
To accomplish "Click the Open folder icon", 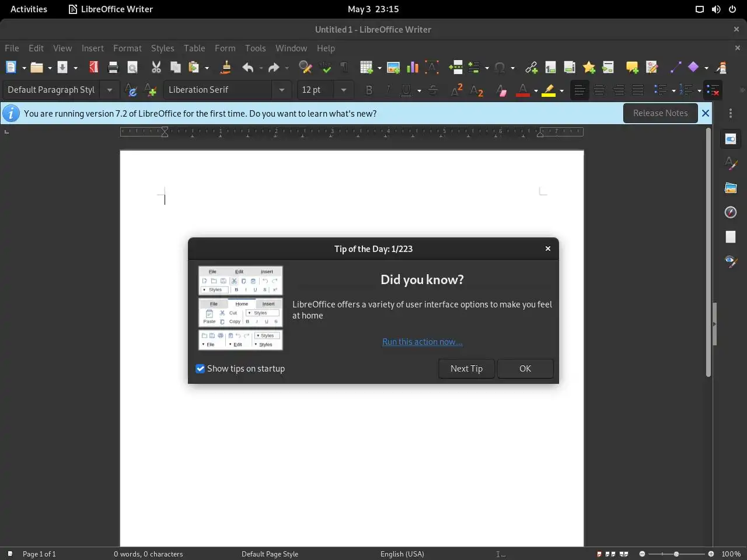I will pyautogui.click(x=36, y=68).
